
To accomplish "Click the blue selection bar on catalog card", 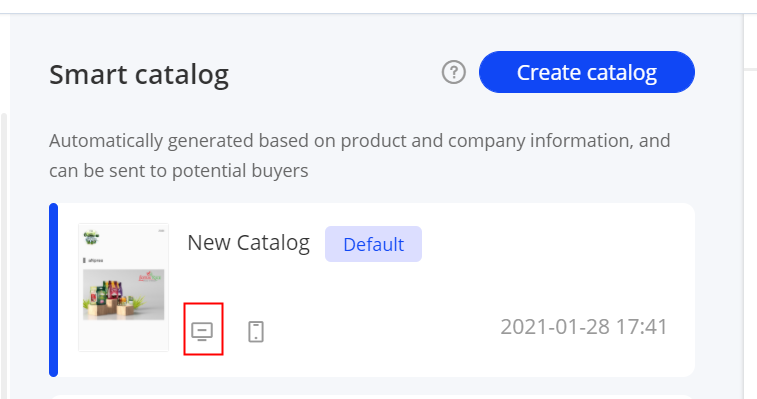I will coord(54,290).
